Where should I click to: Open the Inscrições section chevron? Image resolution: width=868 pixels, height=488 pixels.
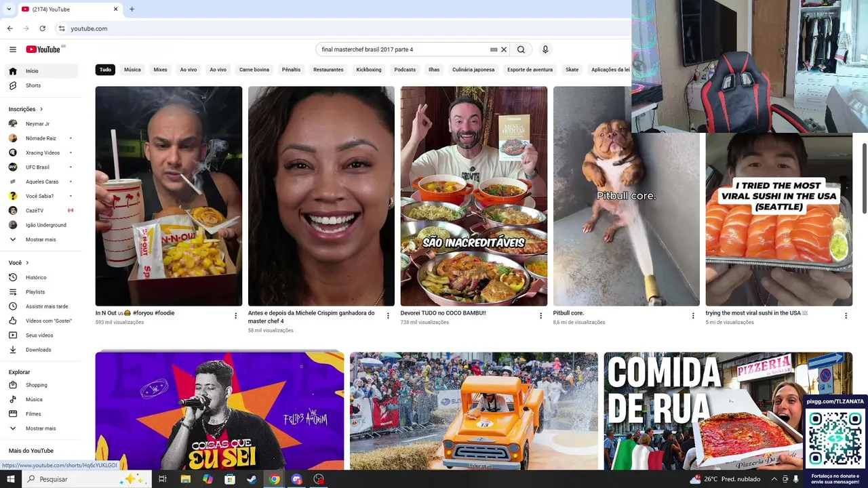click(x=41, y=109)
